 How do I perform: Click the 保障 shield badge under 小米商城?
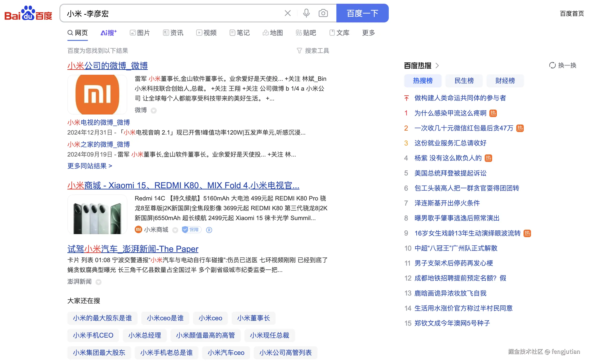(191, 230)
